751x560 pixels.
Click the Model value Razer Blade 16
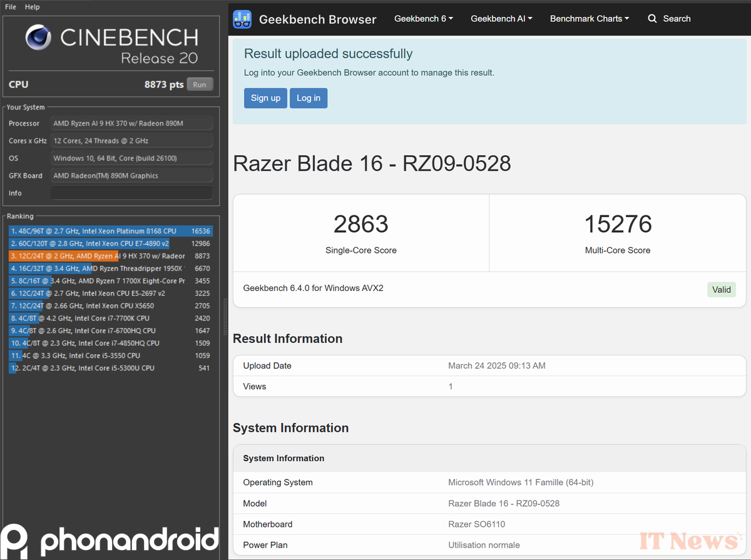click(504, 503)
